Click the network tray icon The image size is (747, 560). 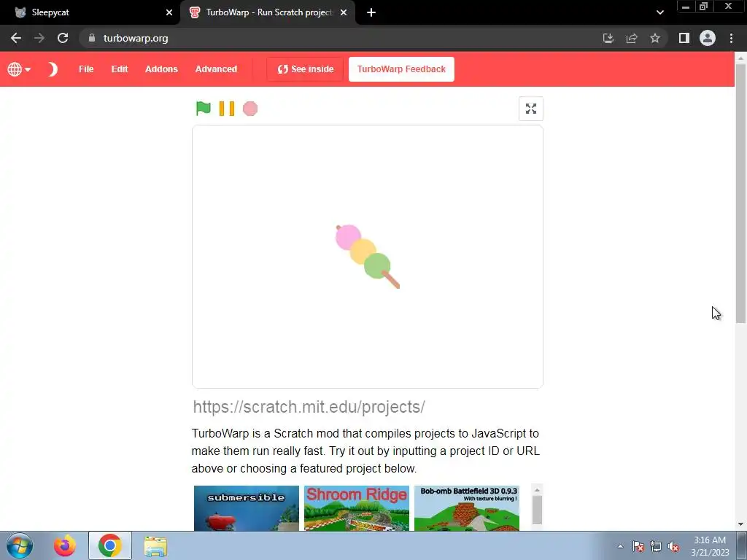pos(656,546)
